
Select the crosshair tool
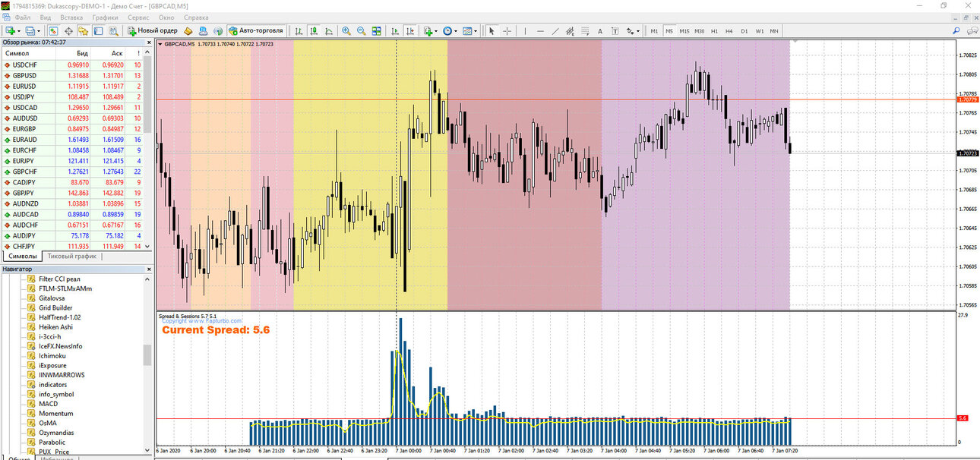click(507, 31)
